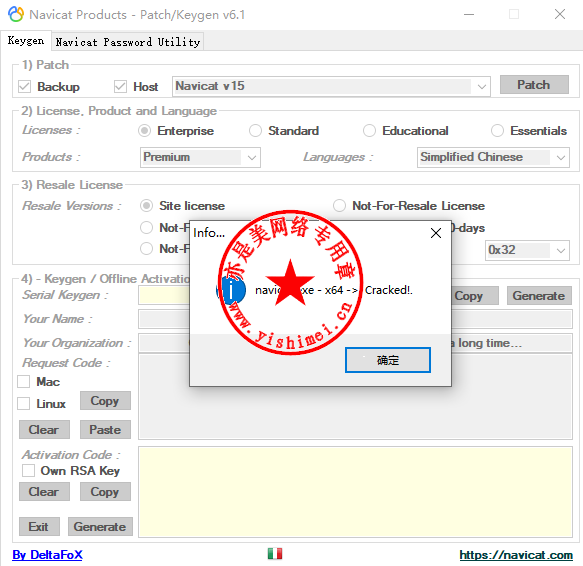Screen dimensions: 583x566
Task: Close the Navicat Keygen window
Action: 560,15
